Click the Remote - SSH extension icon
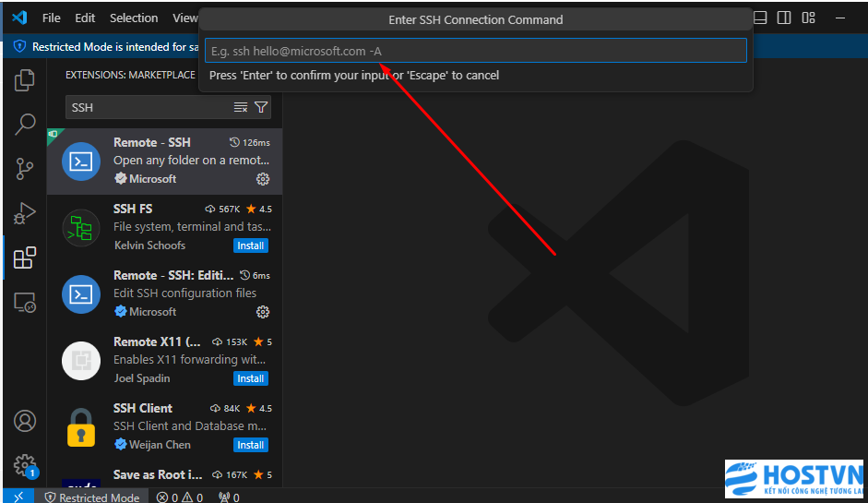The height and width of the screenshot is (503, 868). pos(81,162)
